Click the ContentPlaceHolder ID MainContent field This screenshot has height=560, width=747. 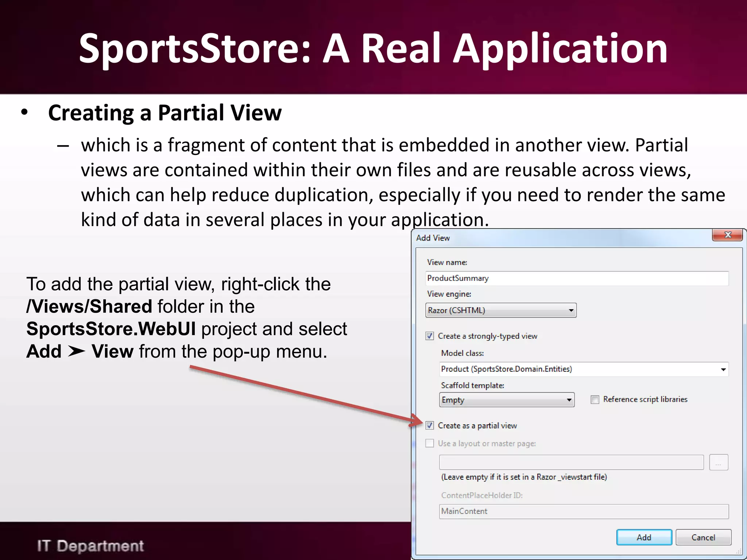(x=584, y=512)
